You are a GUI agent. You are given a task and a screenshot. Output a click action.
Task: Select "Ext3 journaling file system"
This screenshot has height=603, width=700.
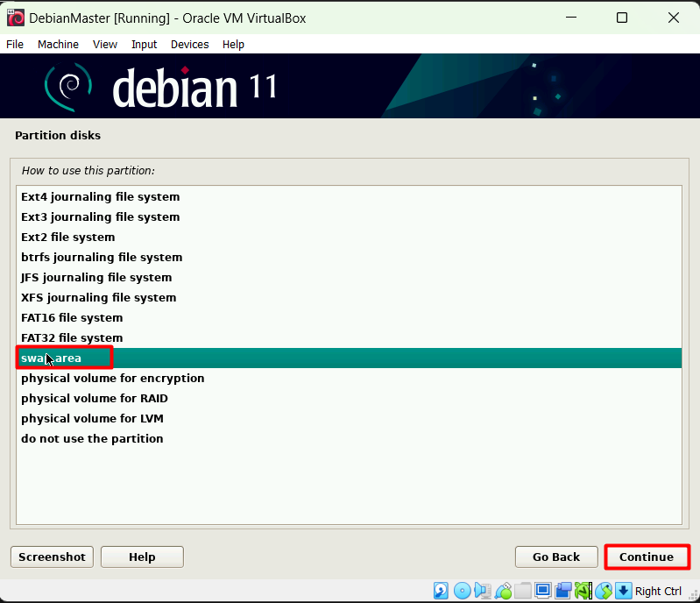pos(349,216)
